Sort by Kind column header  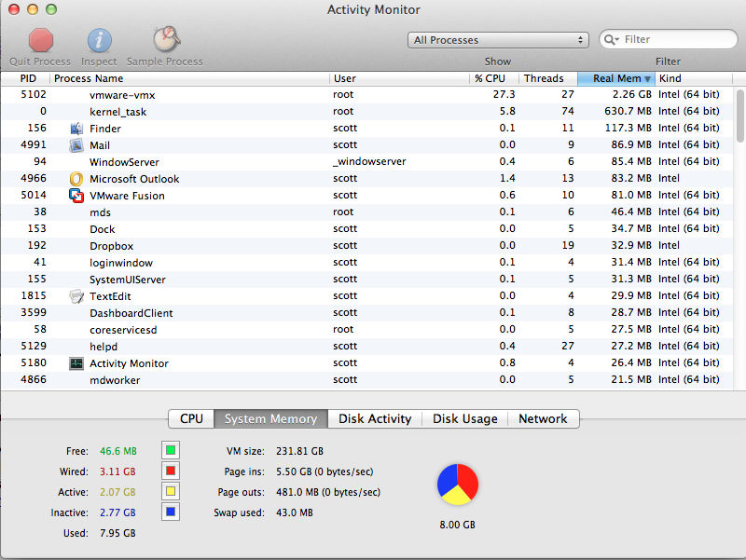694,78
